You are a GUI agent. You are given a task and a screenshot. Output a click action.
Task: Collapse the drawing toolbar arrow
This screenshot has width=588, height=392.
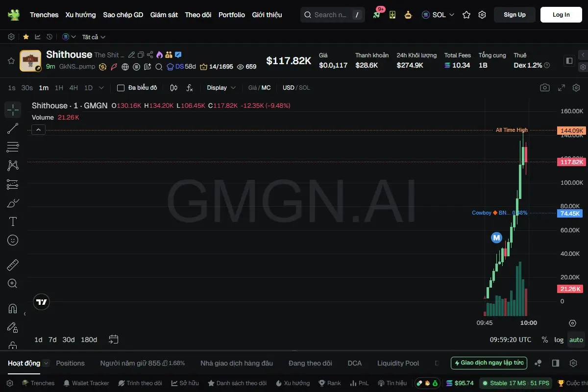[x=24, y=314]
